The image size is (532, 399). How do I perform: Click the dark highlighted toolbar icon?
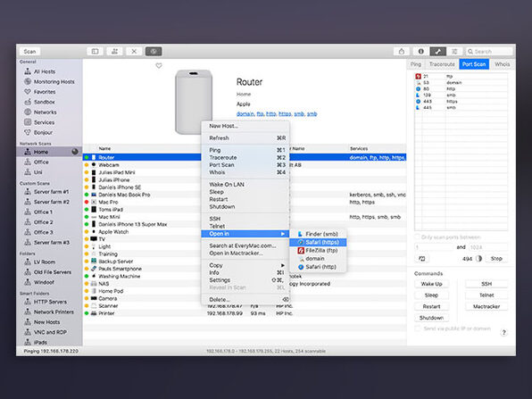coord(154,51)
